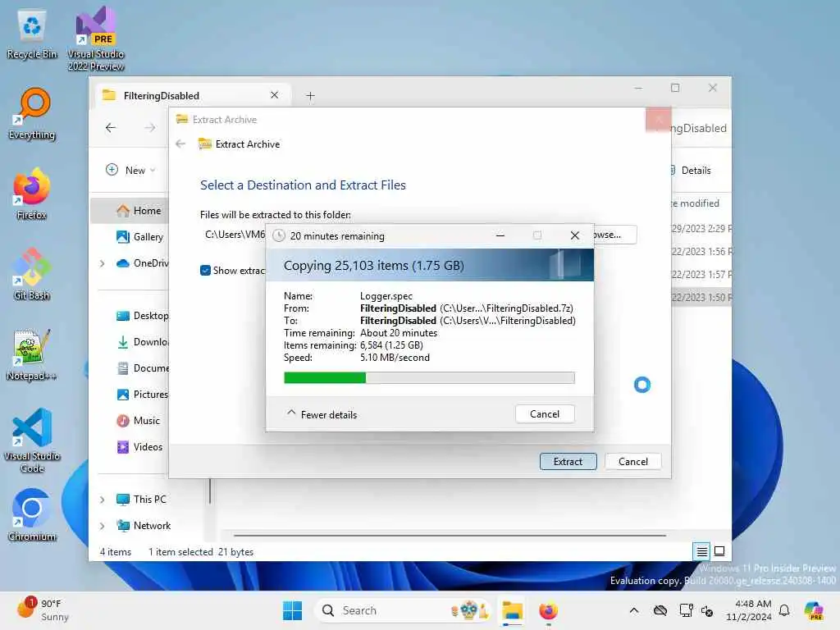The image size is (840, 630).
Task: Launch Everything search desktop icon
Action: [x=32, y=113]
